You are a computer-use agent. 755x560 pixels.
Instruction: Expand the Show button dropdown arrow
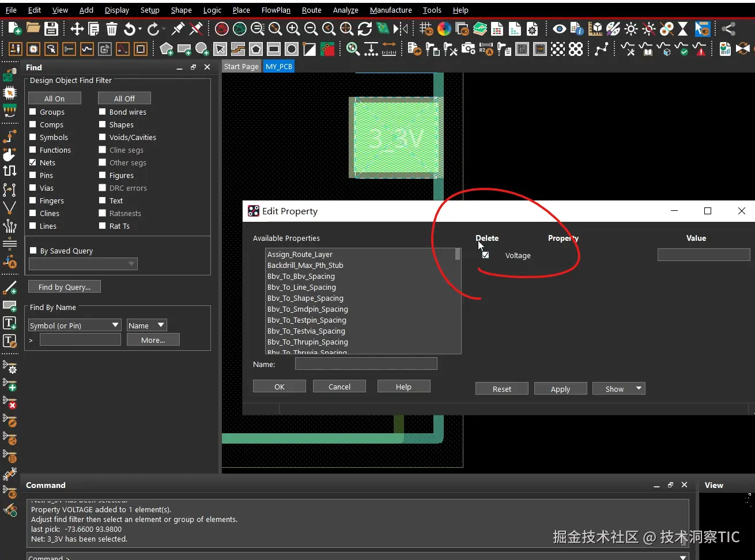(x=639, y=388)
